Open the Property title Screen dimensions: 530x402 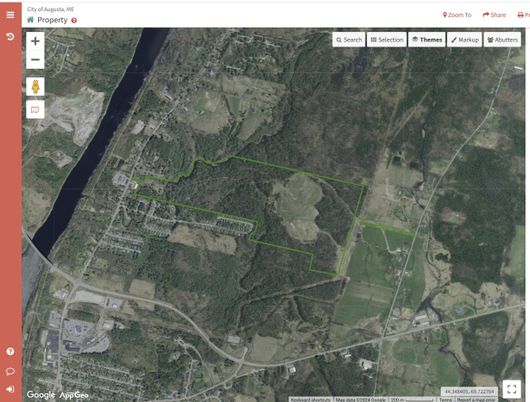(52, 20)
